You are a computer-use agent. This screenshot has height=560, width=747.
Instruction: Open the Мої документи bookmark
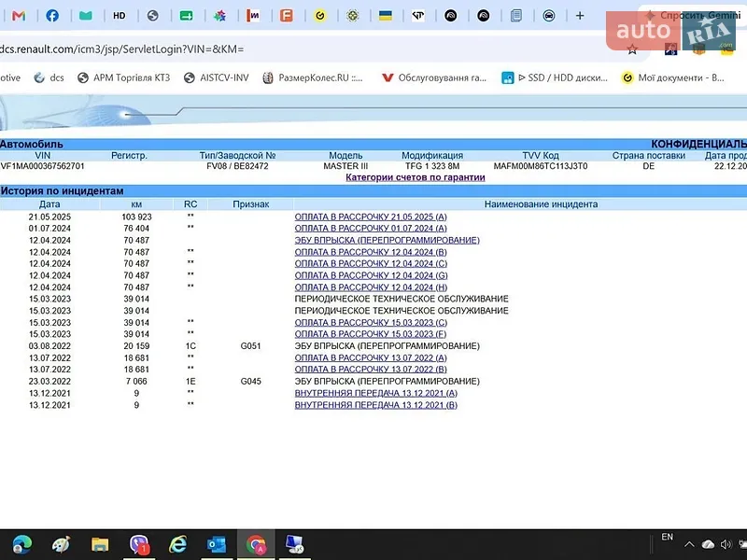click(x=672, y=77)
